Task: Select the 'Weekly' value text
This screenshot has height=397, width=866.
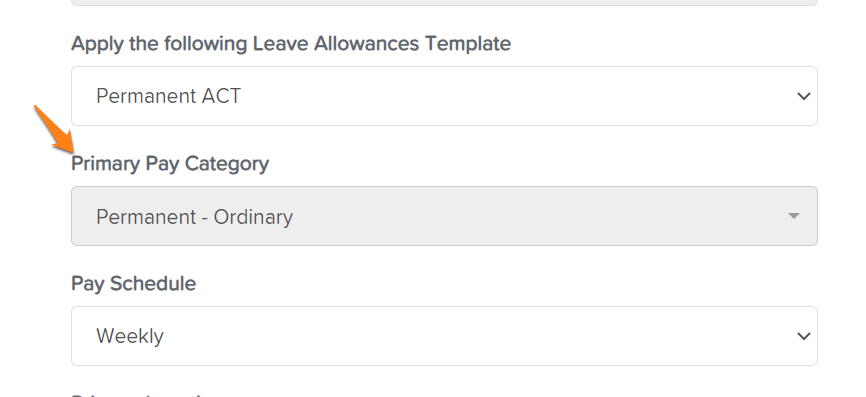Action: 130,336
